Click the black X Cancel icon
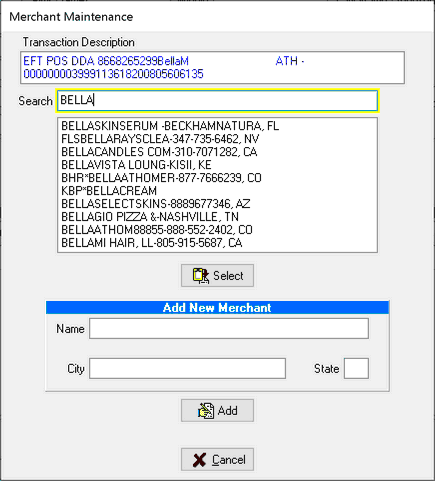This screenshot has height=481, width=435. [199, 460]
